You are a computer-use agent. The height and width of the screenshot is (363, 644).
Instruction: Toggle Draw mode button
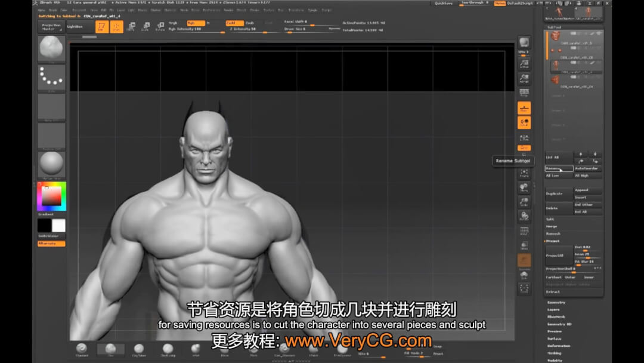[117, 27]
